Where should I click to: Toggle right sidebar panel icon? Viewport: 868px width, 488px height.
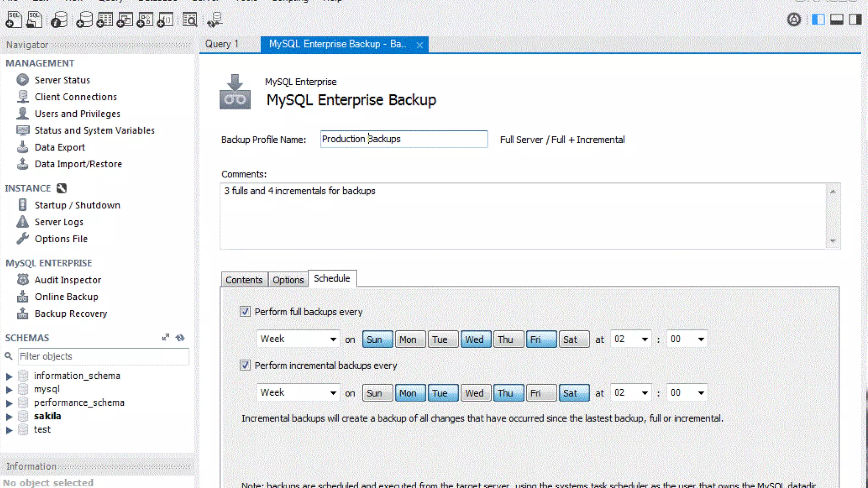pyautogui.click(x=855, y=19)
